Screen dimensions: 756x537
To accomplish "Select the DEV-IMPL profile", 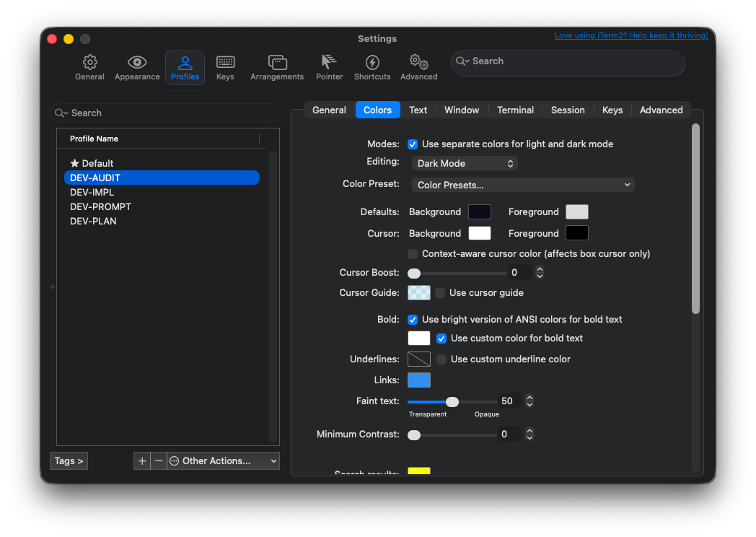I will tap(92, 192).
